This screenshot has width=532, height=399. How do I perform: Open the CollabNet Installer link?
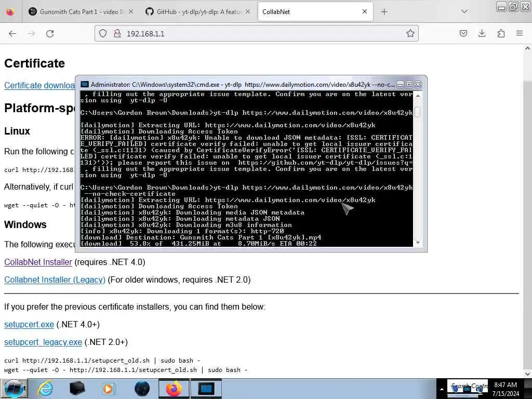click(x=38, y=262)
